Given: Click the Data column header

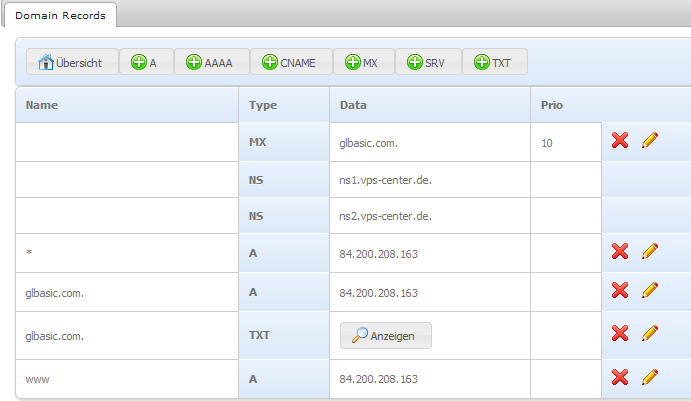Looking at the screenshot, I should click(x=430, y=105).
